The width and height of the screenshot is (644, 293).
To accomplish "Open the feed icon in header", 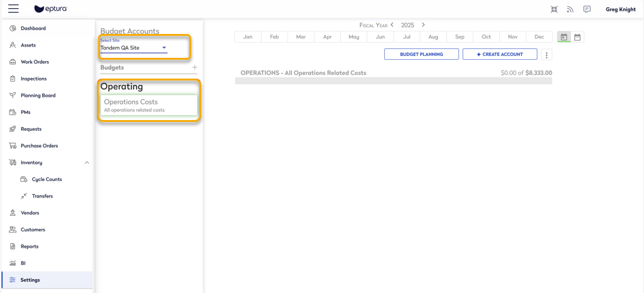I will pyautogui.click(x=570, y=9).
